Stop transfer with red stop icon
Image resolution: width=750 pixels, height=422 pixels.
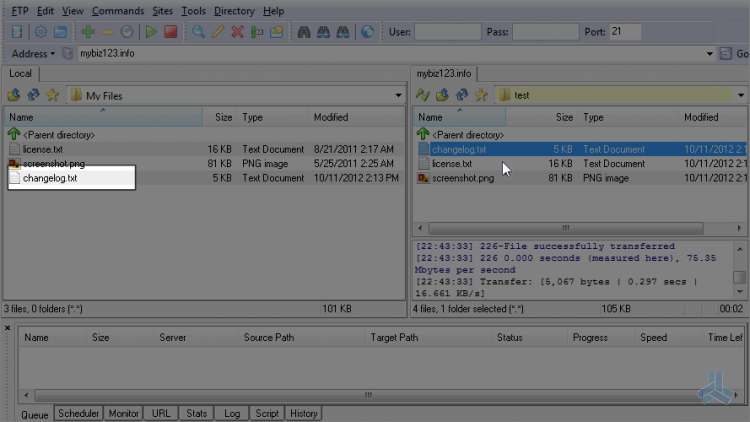[171, 32]
